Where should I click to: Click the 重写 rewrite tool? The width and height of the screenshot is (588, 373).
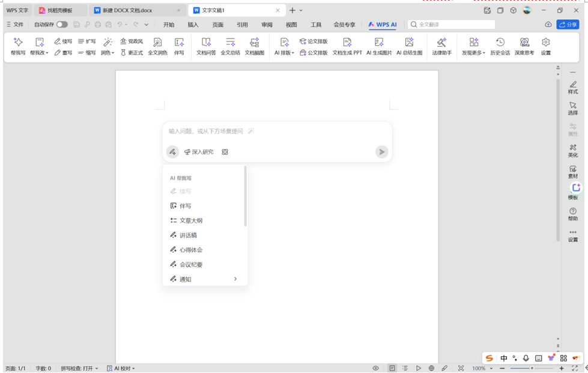[x=63, y=53]
